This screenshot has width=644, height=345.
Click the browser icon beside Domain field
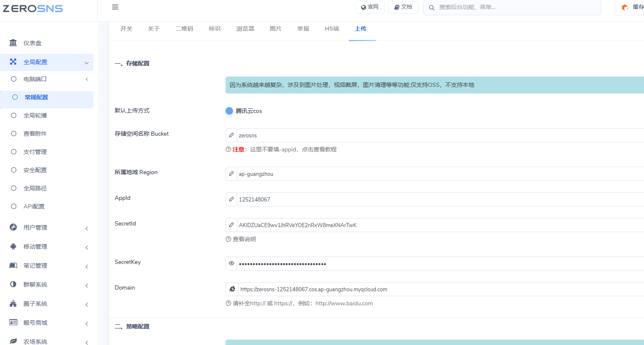click(232, 289)
